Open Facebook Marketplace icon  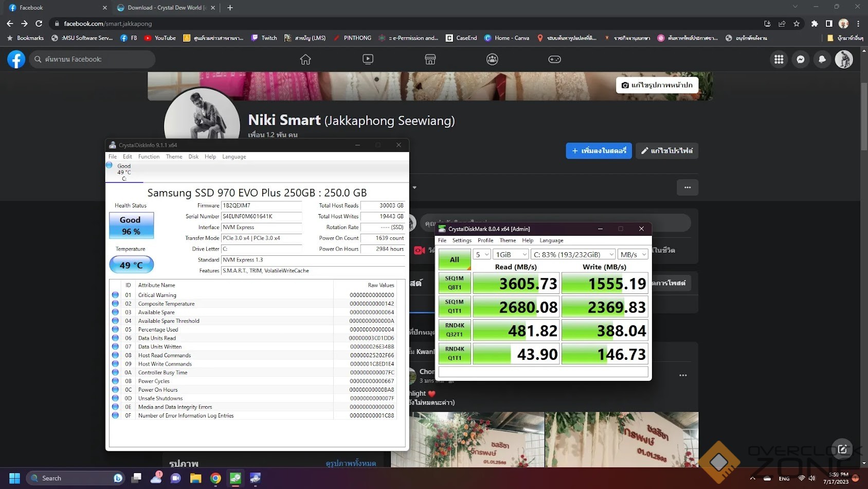coord(430,60)
